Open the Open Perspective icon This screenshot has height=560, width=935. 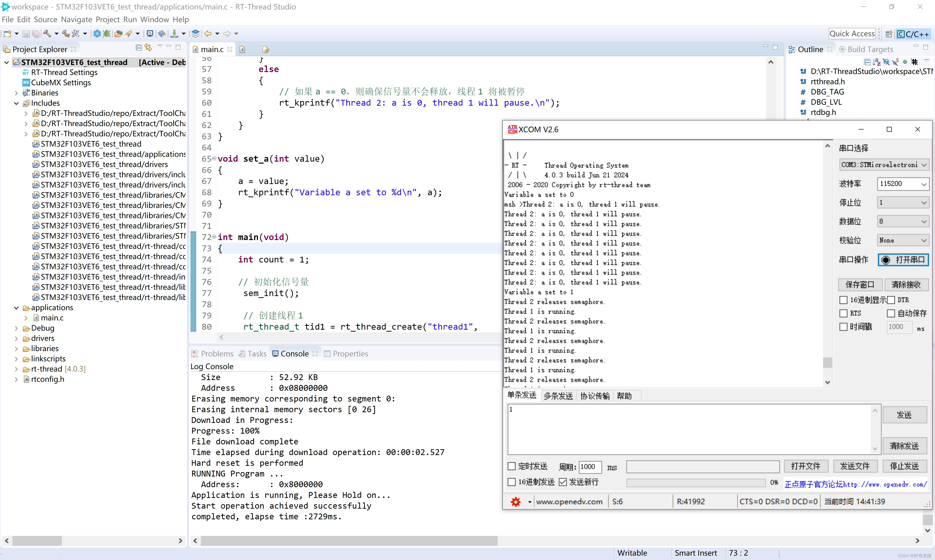click(889, 34)
